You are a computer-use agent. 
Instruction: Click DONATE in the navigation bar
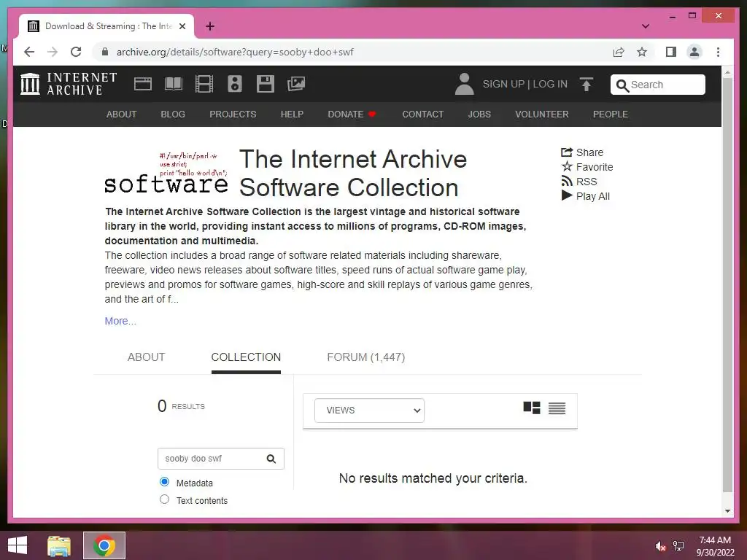point(352,114)
